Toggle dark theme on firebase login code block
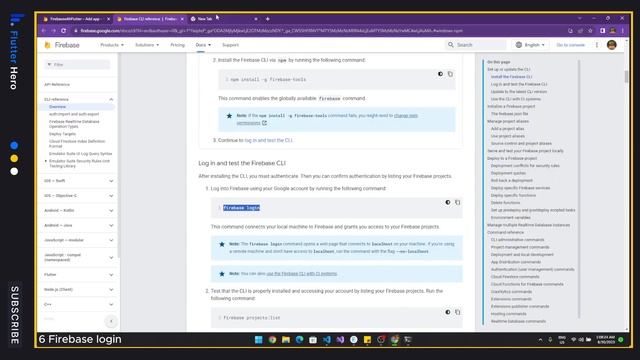This screenshot has width=640, height=360. 448,202
